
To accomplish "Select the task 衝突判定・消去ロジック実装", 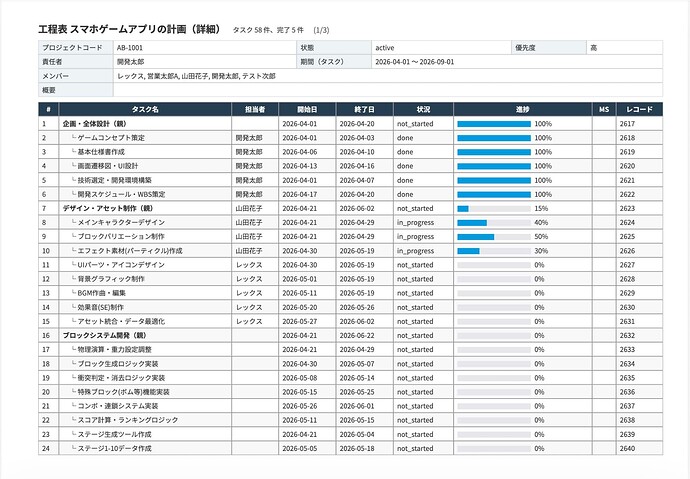I will [x=121, y=378].
